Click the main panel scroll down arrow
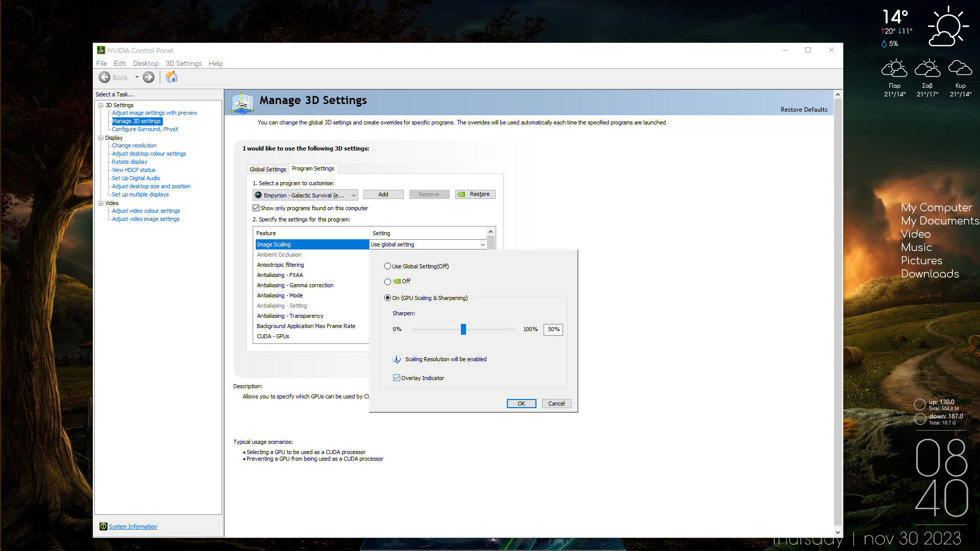 pyautogui.click(x=838, y=533)
